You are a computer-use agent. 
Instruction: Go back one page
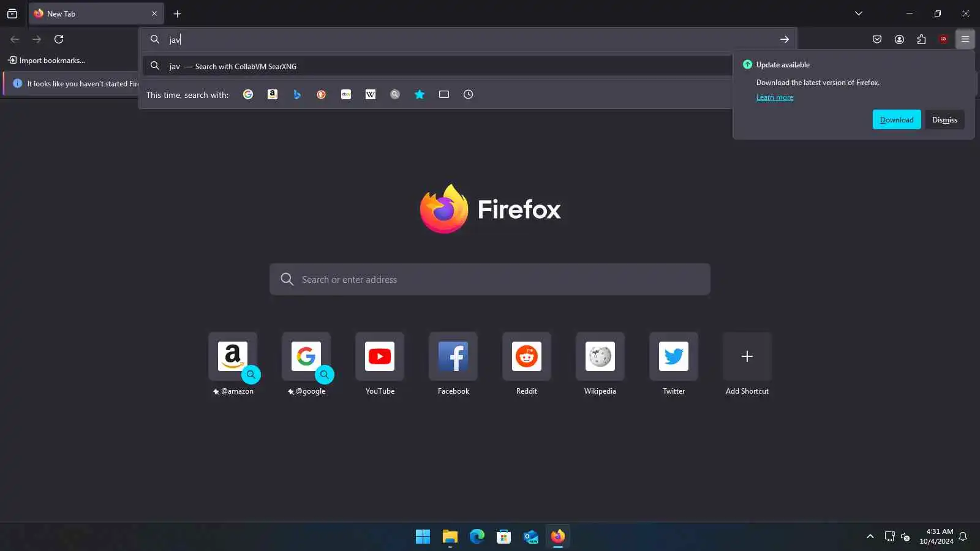click(x=15, y=39)
